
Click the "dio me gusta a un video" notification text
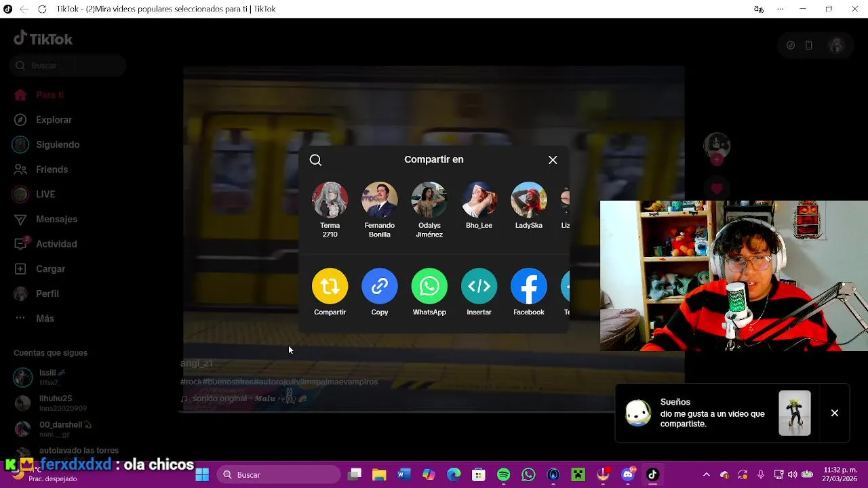(x=712, y=419)
